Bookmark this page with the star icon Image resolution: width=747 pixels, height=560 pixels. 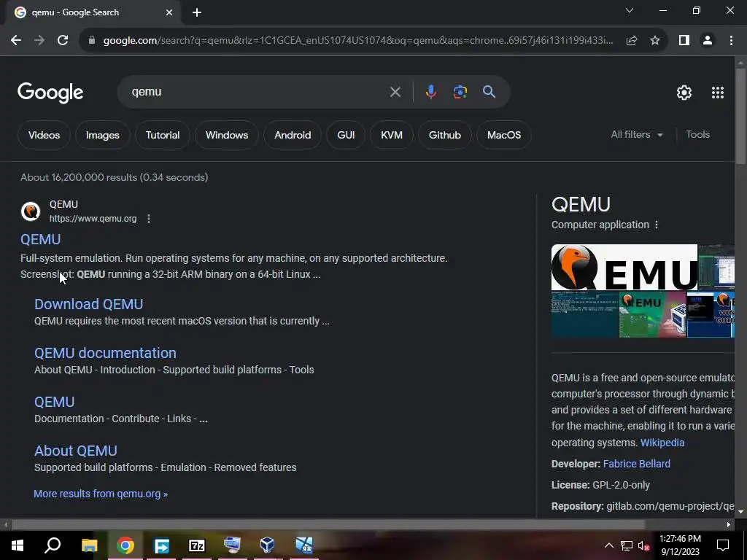[x=655, y=41]
